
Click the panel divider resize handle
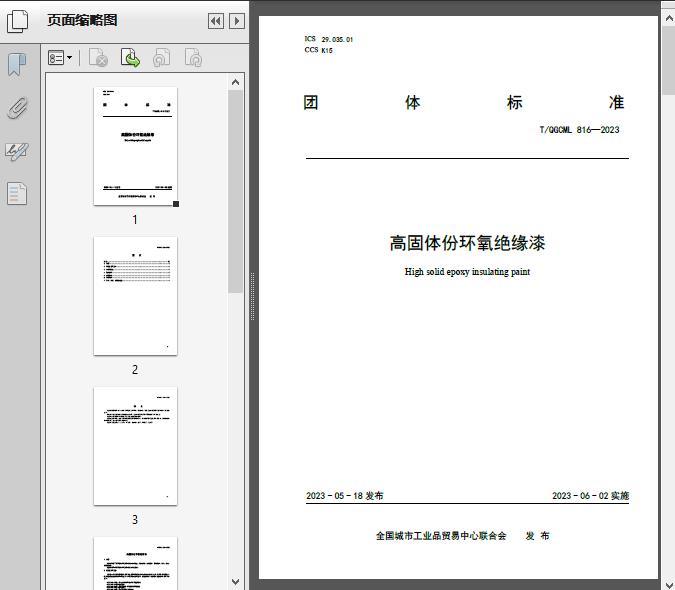(252, 296)
